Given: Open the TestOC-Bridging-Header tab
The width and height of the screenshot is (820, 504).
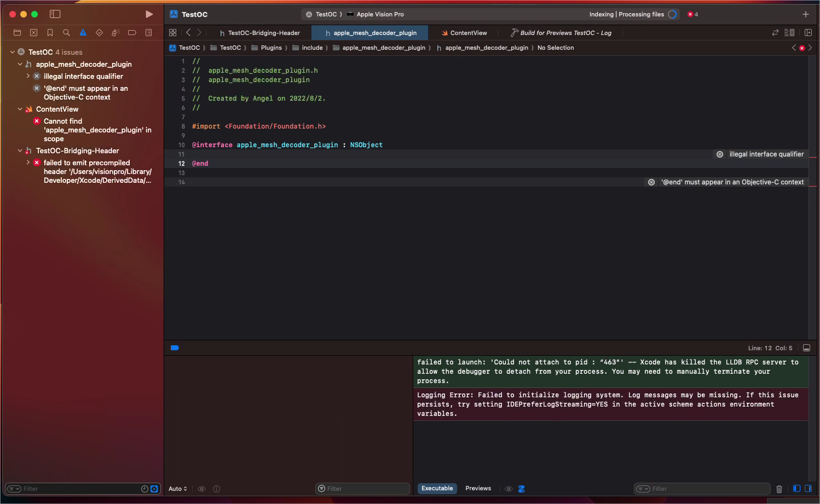Looking at the screenshot, I should tap(263, 33).
